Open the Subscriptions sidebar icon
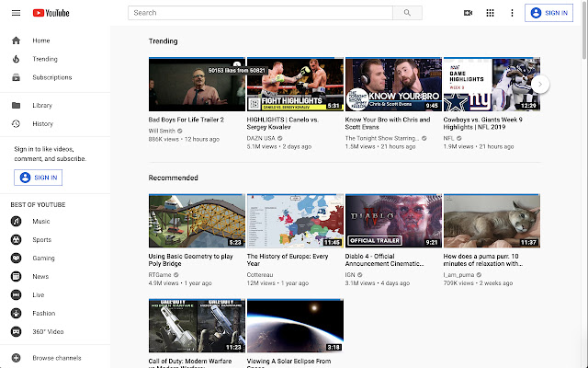 pyautogui.click(x=16, y=77)
